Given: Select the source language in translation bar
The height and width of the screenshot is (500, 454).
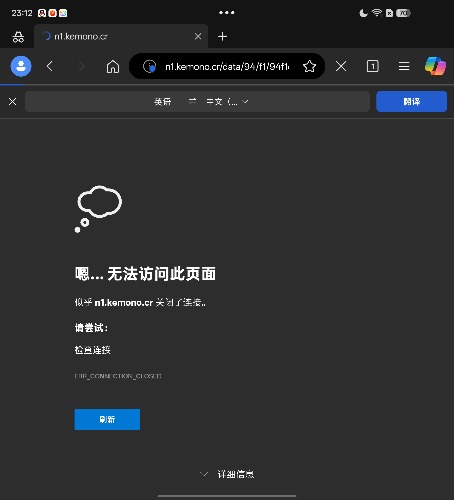Looking at the screenshot, I should (163, 101).
